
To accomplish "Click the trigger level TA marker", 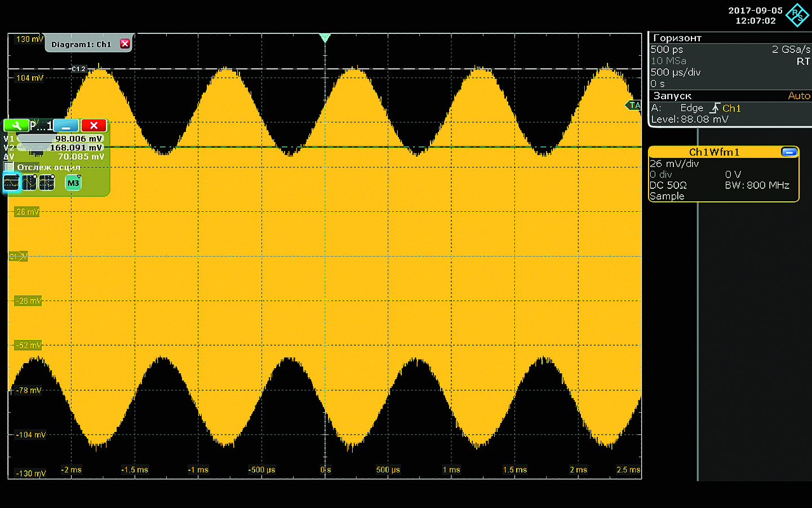I will (634, 105).
